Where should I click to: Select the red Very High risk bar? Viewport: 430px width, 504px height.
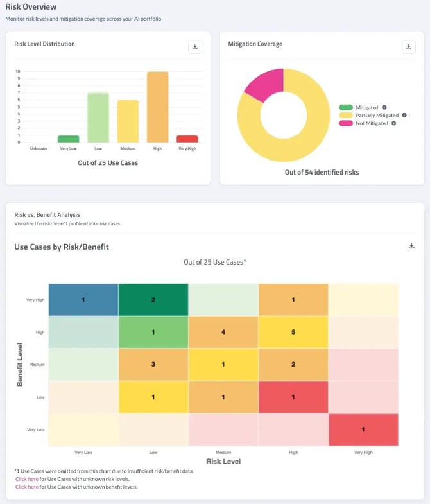(x=187, y=139)
